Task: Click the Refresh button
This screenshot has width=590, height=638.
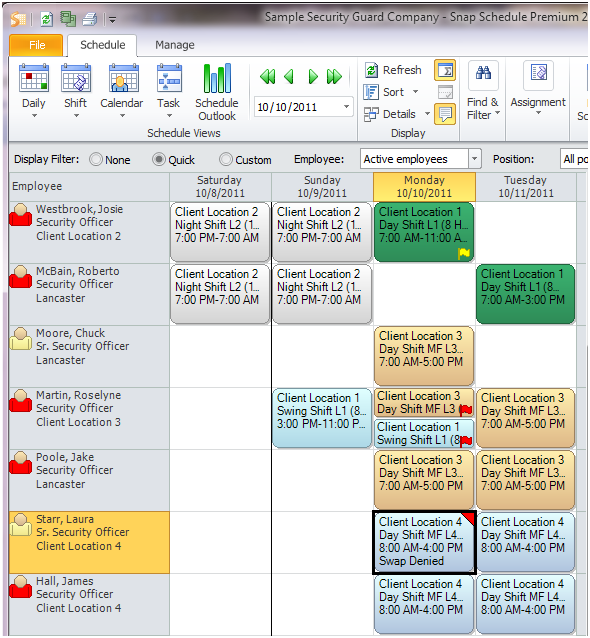Action: click(393, 70)
